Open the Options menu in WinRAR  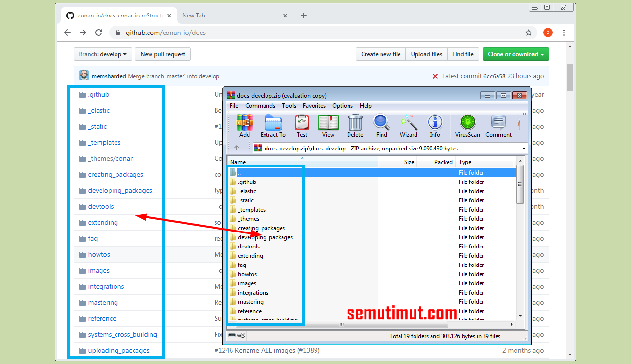pyautogui.click(x=343, y=105)
